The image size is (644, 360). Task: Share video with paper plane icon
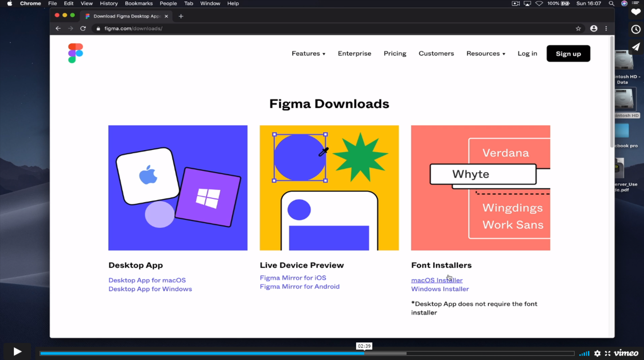tap(636, 46)
